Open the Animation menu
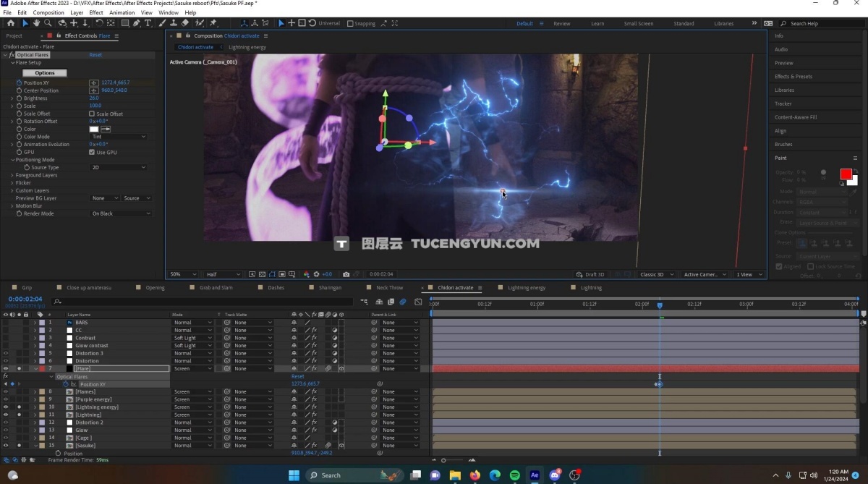This screenshot has width=868, height=484. coord(122,12)
